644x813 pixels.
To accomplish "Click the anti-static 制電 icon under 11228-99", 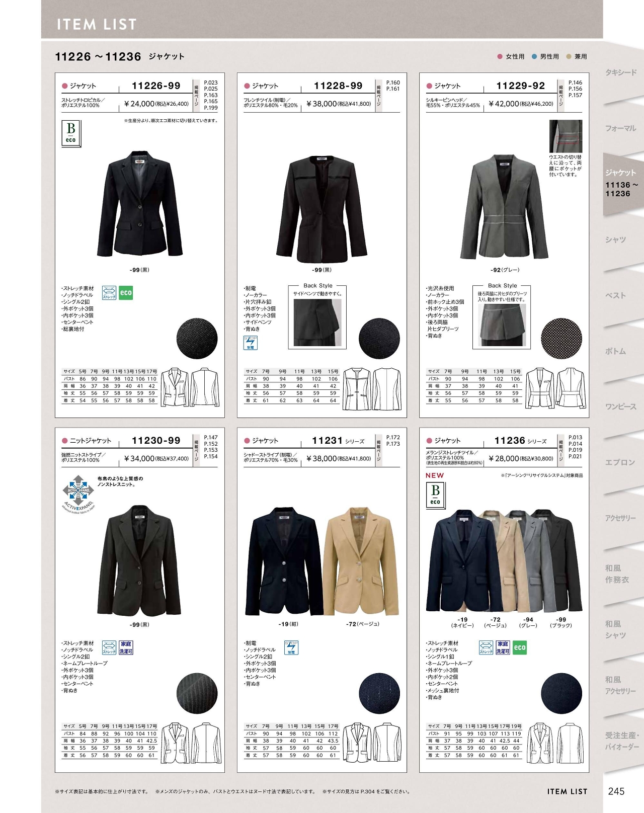I will pyautogui.click(x=250, y=343).
